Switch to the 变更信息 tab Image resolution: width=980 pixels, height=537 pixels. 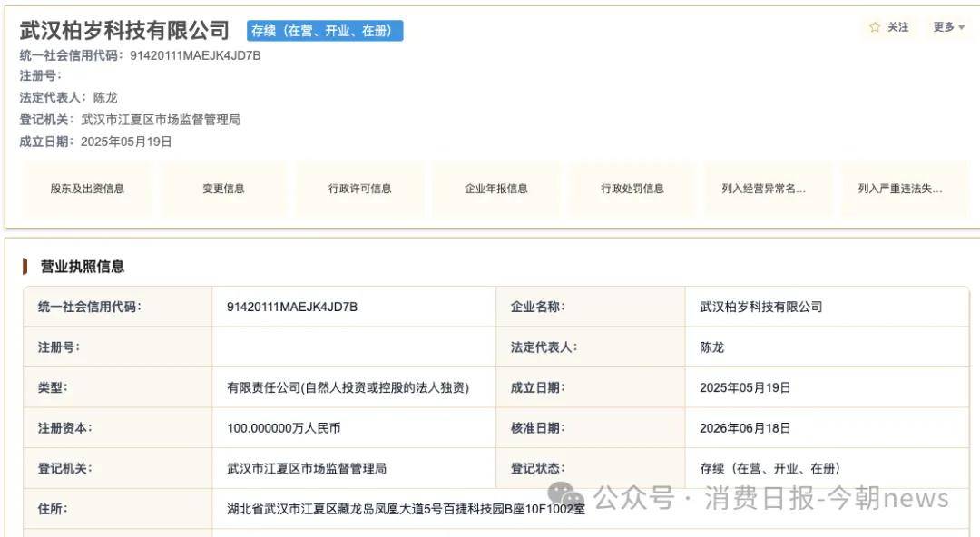point(223,188)
